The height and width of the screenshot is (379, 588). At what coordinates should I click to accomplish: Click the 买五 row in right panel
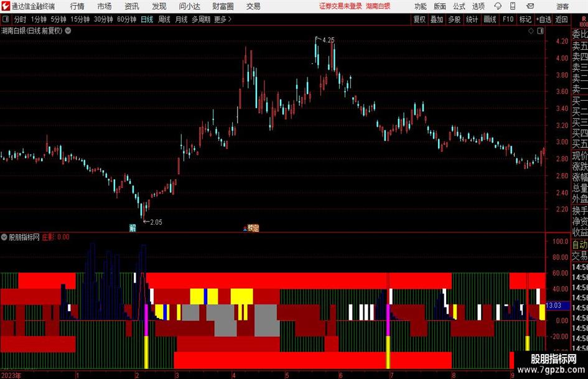(x=580, y=143)
